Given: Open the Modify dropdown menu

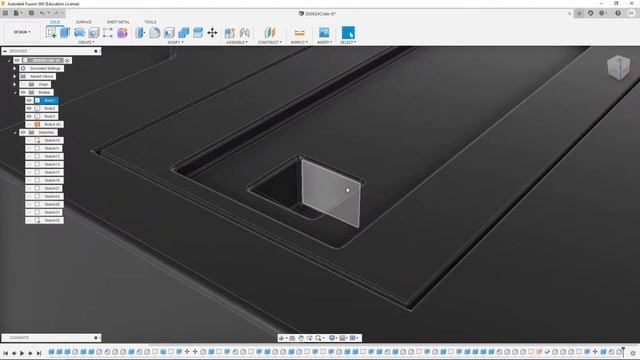Looking at the screenshot, I should 176,42.
